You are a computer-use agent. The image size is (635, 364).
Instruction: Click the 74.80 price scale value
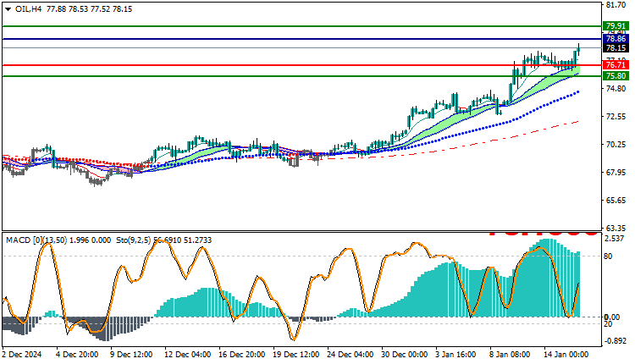[616, 88]
